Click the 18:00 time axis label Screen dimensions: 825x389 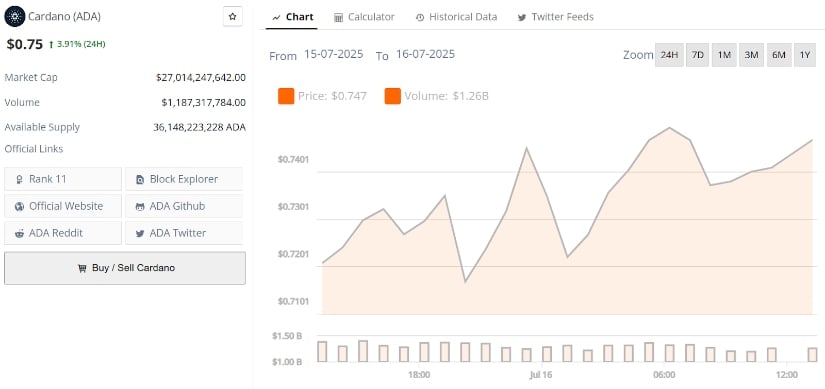419,375
